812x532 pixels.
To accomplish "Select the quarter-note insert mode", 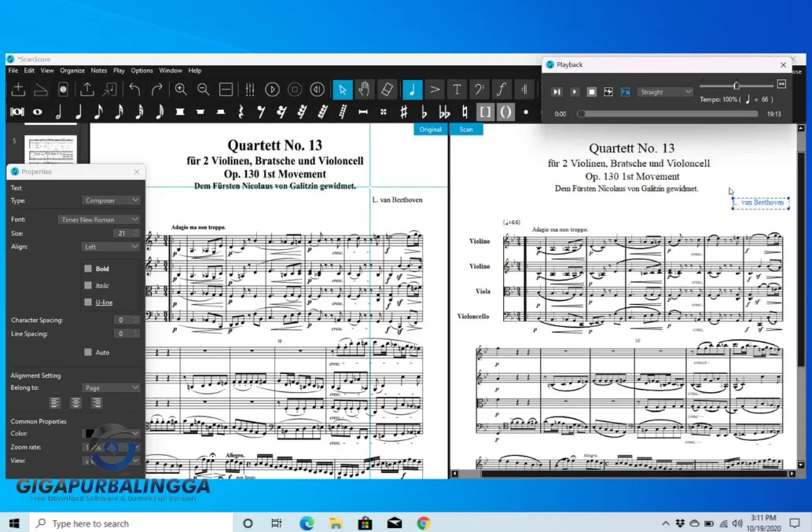I will click(412, 90).
